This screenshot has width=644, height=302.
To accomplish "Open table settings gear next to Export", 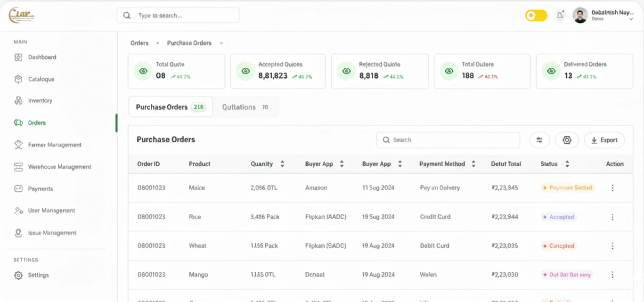I will coord(567,140).
